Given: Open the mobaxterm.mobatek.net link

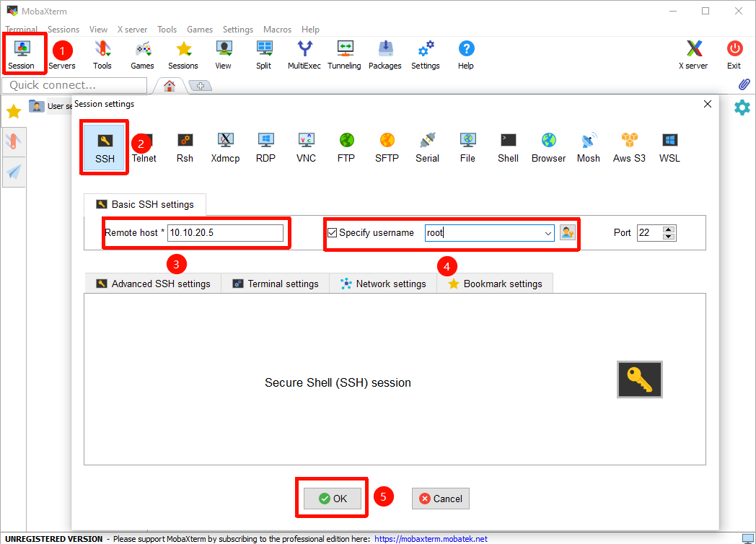Looking at the screenshot, I should tap(431, 539).
